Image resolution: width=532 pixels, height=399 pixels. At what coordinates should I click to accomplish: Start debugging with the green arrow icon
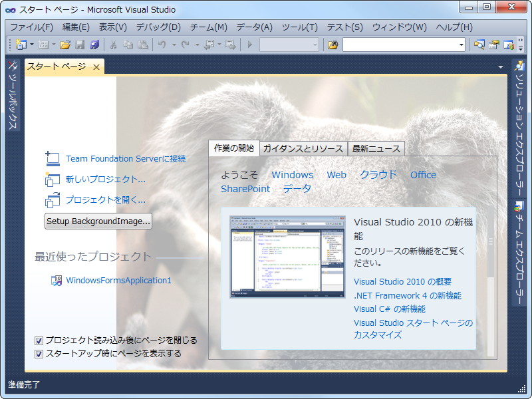(251, 45)
